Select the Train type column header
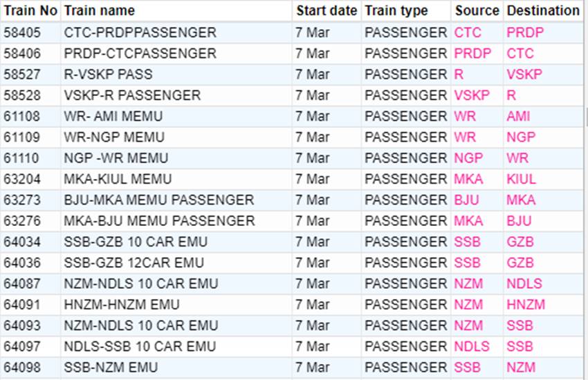Image resolution: width=588 pixels, height=380 pixels. tap(396, 10)
